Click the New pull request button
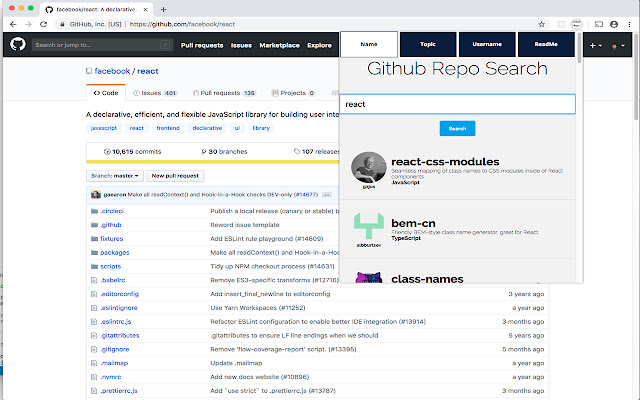 coord(175,176)
